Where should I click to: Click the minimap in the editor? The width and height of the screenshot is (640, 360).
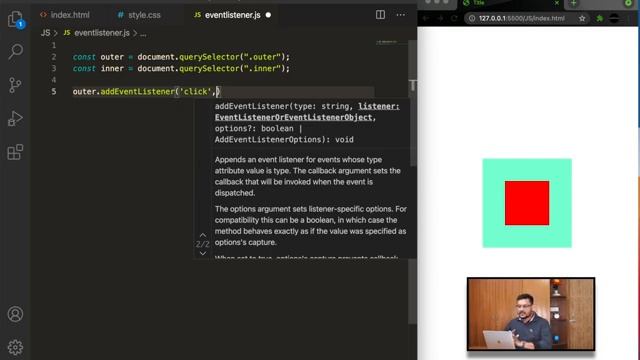[387, 42]
